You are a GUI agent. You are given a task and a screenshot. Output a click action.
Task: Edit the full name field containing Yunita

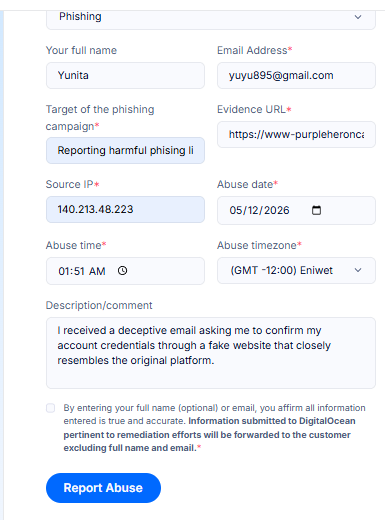tap(125, 75)
